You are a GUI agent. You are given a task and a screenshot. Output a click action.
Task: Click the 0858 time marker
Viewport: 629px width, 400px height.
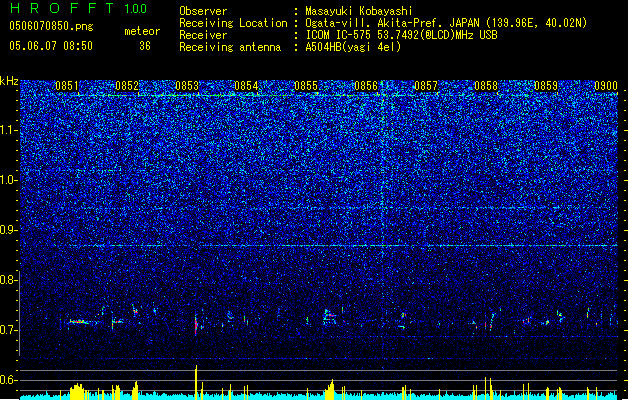[486, 86]
